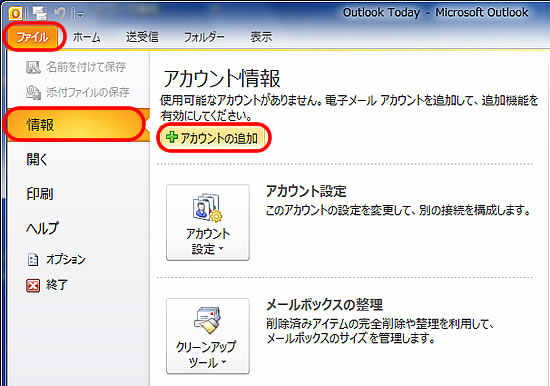Viewport: 550px width, 386px height.
Task: Select 情報 in the backstage menu
Action: pyautogui.click(x=79, y=125)
